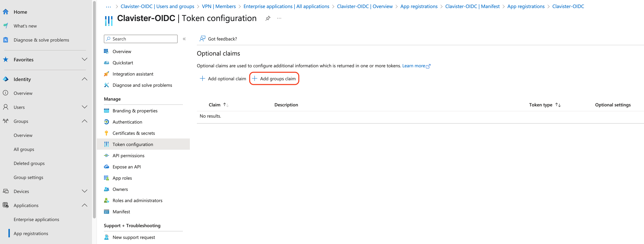Click the Got feedback person icon
This screenshot has height=244, width=644.
(203, 39)
